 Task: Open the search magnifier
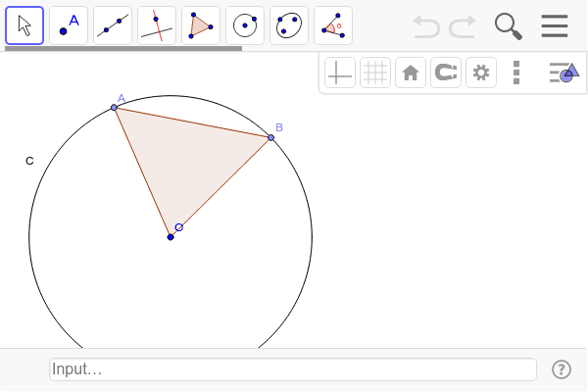[509, 26]
